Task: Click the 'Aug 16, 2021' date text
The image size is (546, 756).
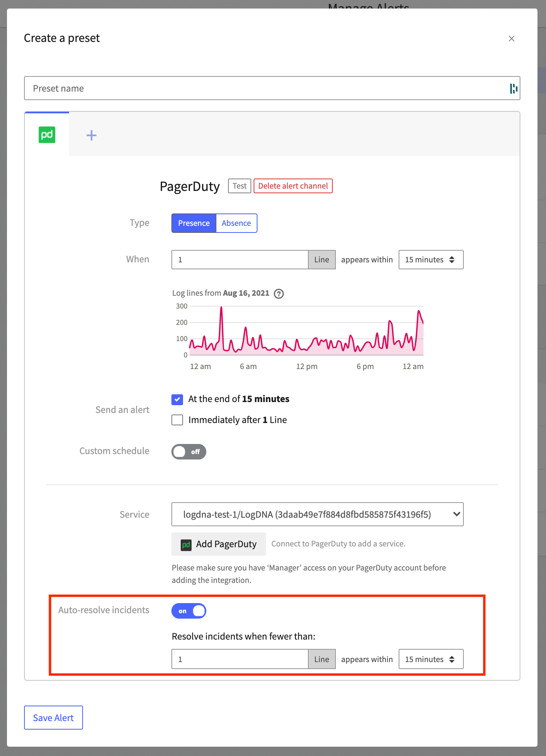Action: [x=246, y=293]
